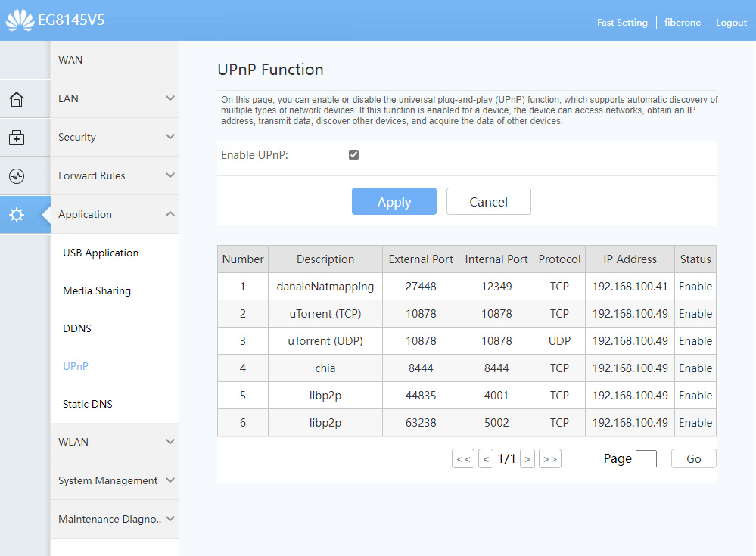Open the DDNS menu item
The image size is (756, 556).
click(77, 328)
